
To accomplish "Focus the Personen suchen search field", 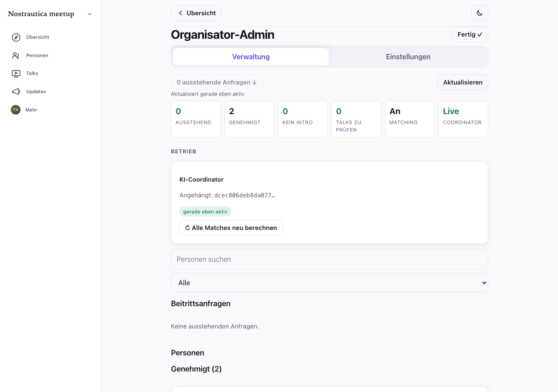I will click(330, 259).
